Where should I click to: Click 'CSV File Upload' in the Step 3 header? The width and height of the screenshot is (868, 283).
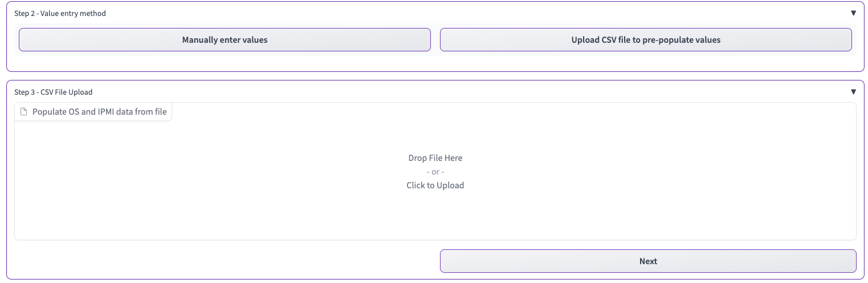(x=67, y=92)
